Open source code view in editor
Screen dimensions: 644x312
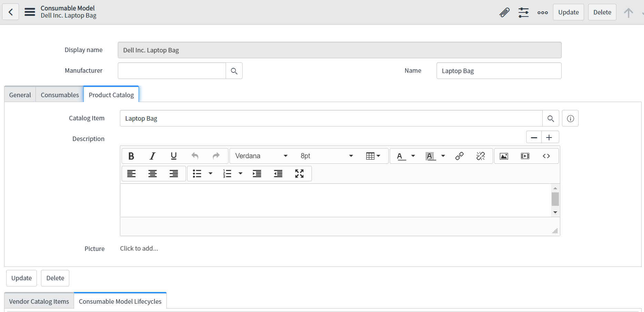tap(546, 156)
